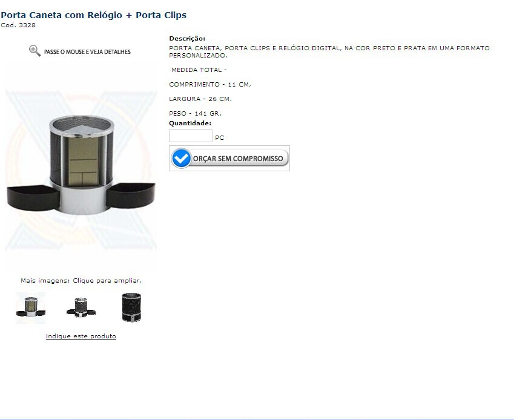Screen dimensions: 514x420
Task: Click 'Mais imagens: Clique para ampliar' caption
Action: coord(81,280)
